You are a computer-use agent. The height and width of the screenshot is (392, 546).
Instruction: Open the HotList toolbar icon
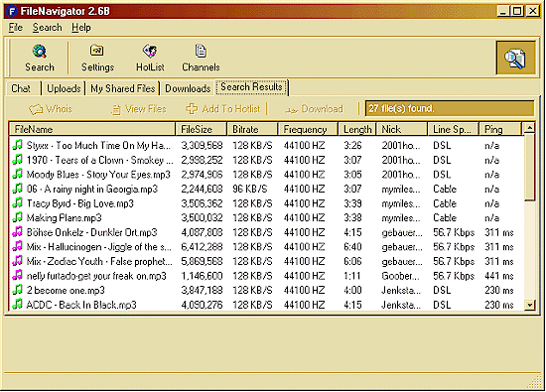click(150, 51)
